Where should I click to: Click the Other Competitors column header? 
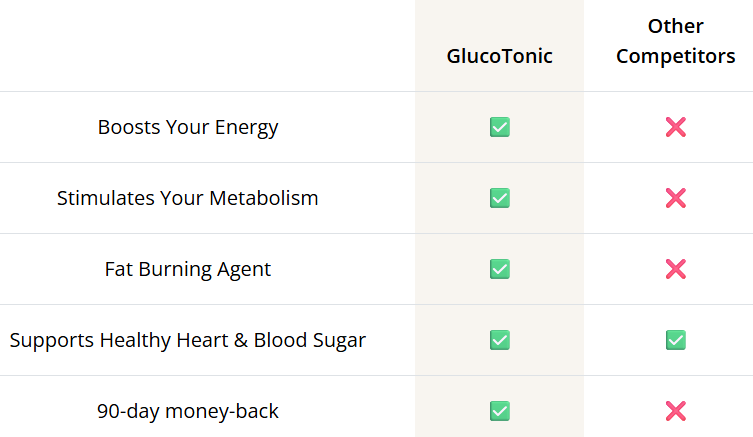click(x=675, y=41)
